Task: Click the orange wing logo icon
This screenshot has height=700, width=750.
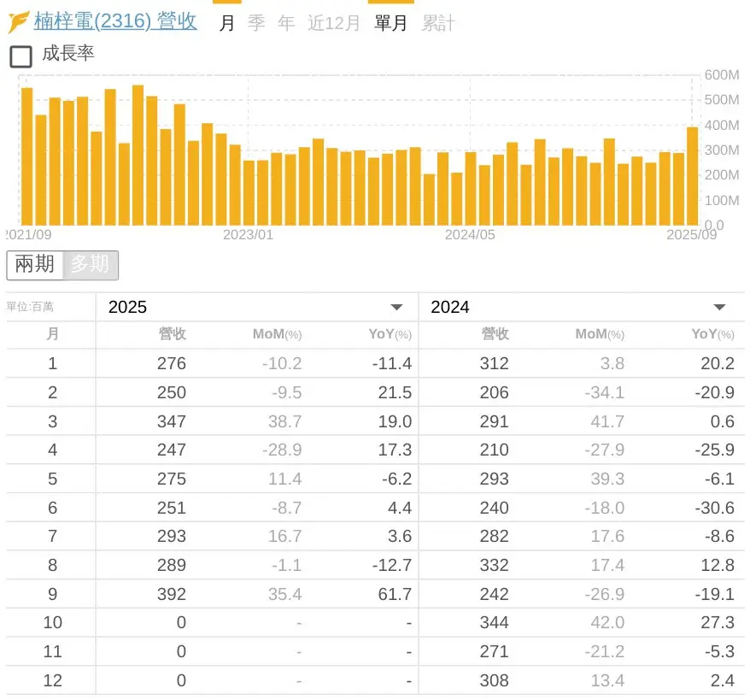Action: coord(18,21)
